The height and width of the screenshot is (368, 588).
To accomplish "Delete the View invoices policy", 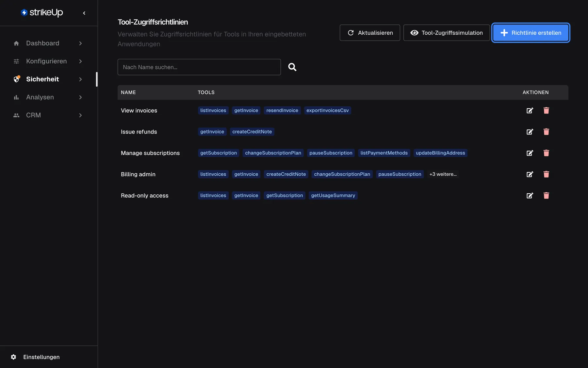I will (x=546, y=111).
